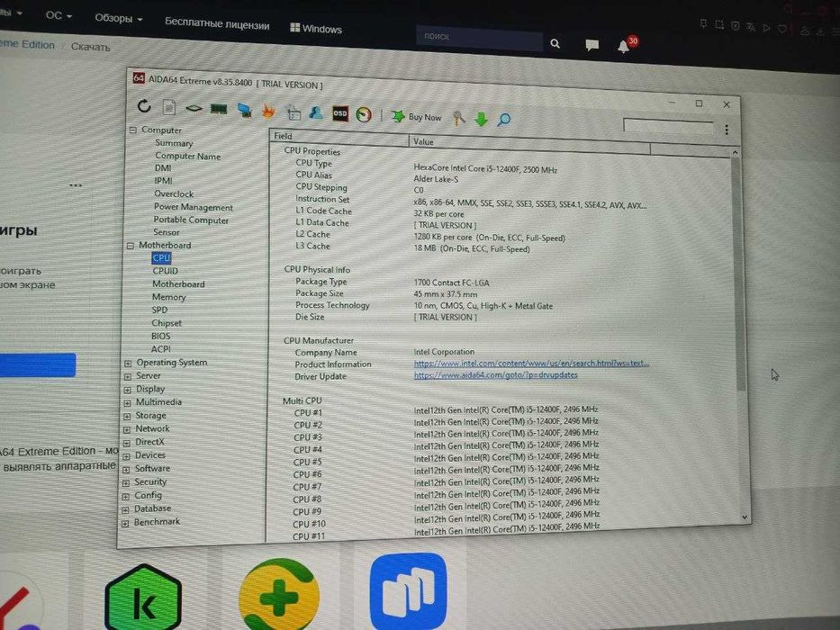Select Overclock tree item
Image resolution: width=840 pixels, height=630 pixels.
(174, 193)
